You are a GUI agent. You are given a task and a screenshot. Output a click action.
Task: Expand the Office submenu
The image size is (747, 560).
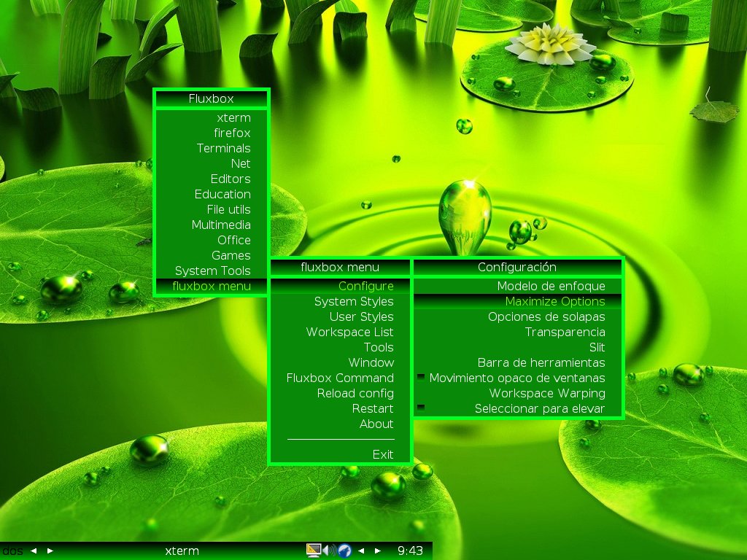tap(211, 240)
